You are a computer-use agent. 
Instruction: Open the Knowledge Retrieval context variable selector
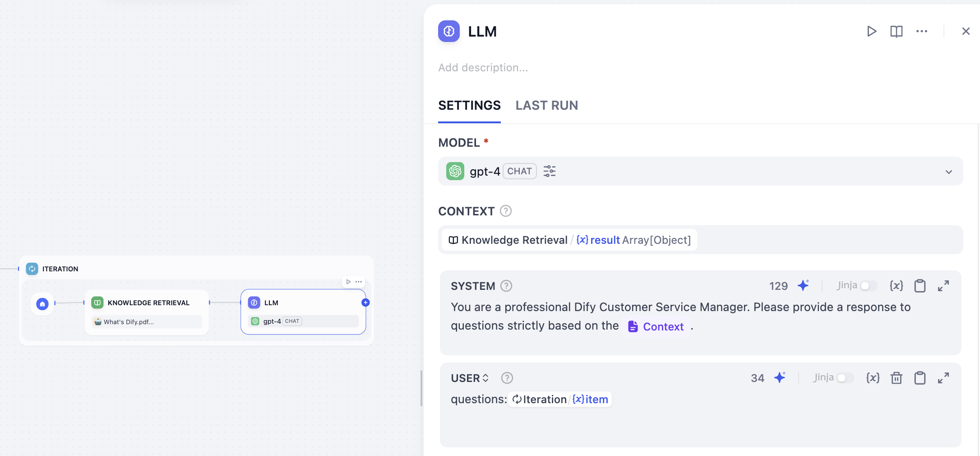pyautogui.click(x=569, y=240)
